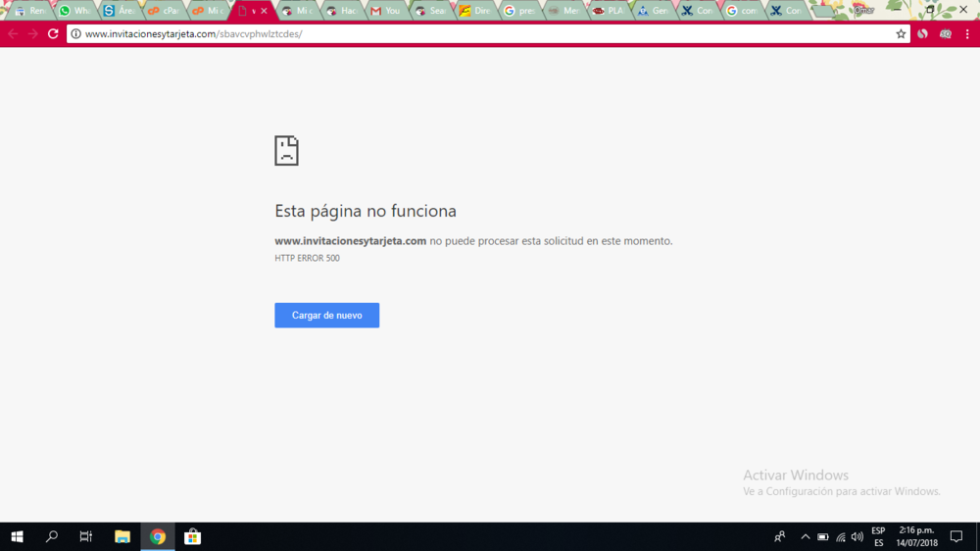Switch to the 'Sear' tab
Viewport: 980px width, 551px height.
tap(430, 11)
